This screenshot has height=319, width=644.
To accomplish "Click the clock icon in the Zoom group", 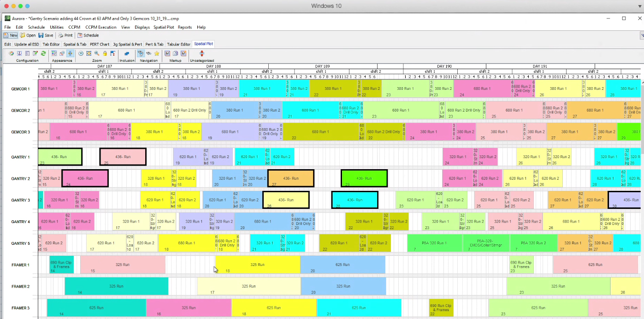I will point(81,53).
